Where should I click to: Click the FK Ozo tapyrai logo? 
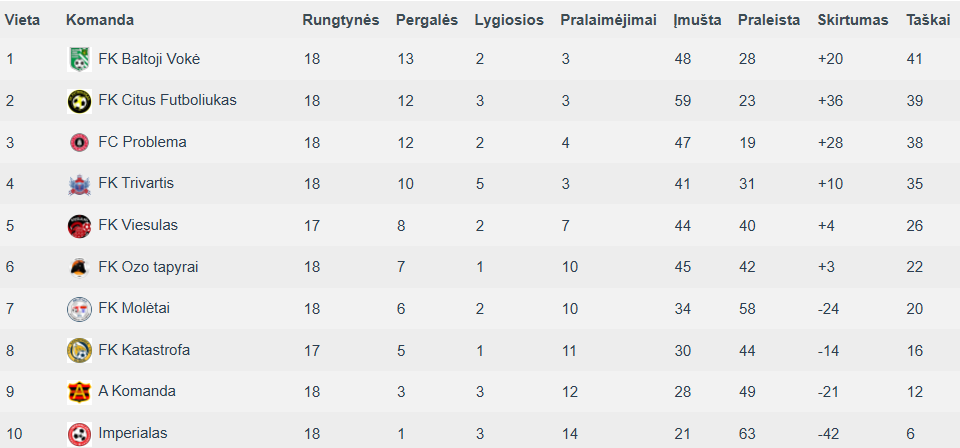(79, 267)
